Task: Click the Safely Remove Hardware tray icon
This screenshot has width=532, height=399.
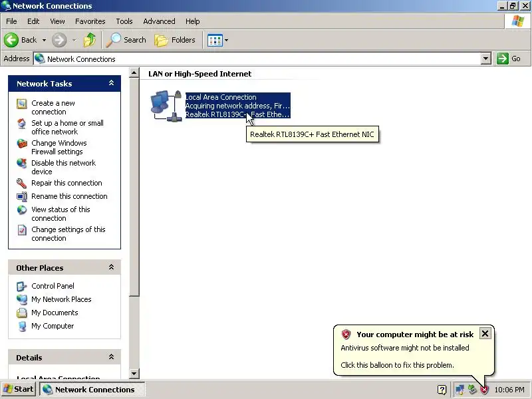Action: [x=472, y=390]
